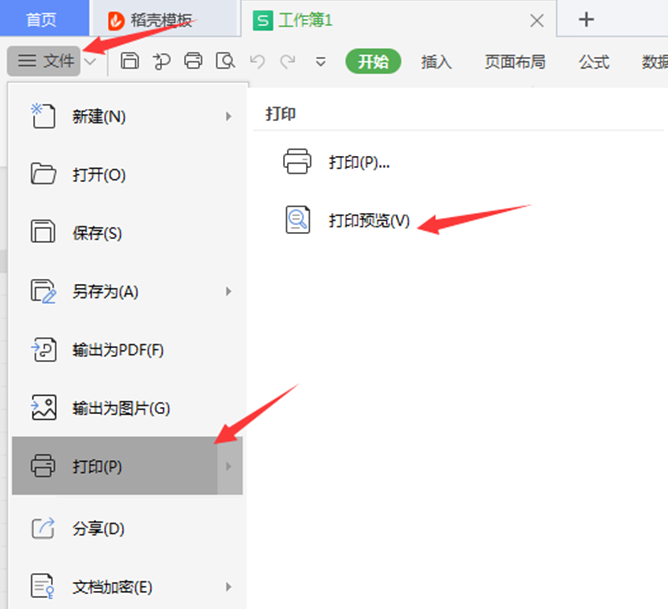Click the printer icon in quick toolbar

point(193,61)
